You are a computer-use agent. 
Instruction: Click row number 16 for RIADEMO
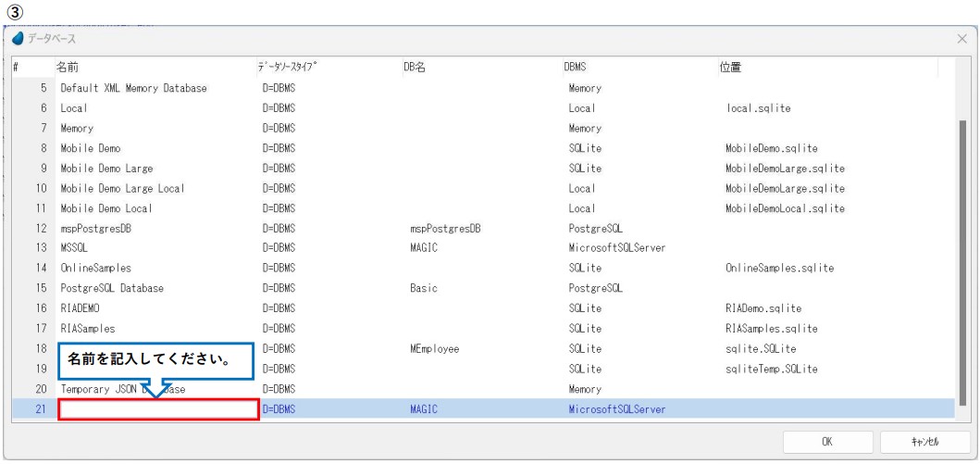40,308
